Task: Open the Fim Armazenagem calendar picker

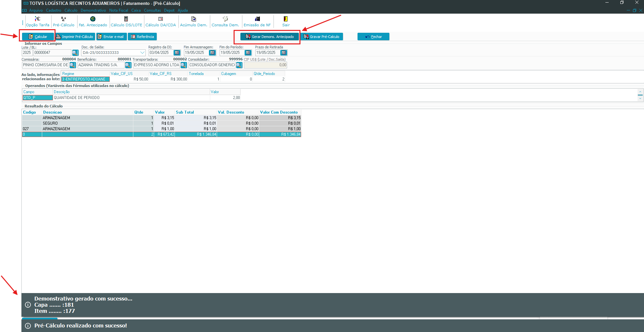Action: (x=212, y=53)
